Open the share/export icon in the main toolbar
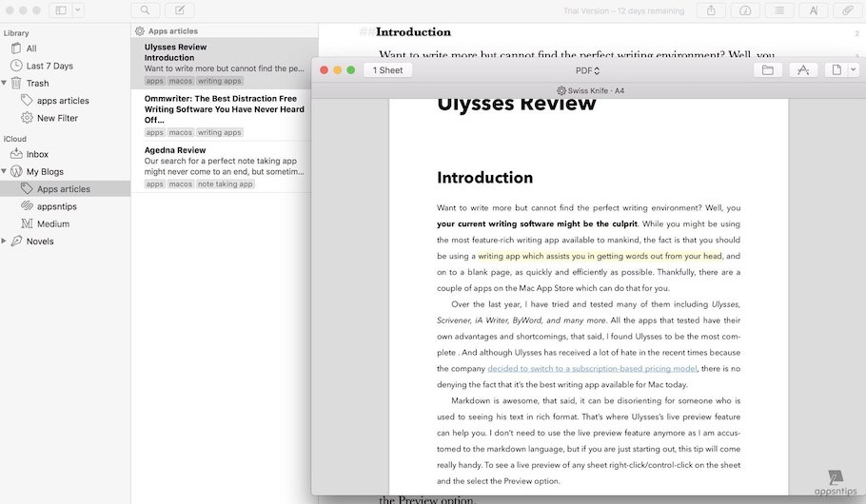This screenshot has height=504, width=866. pos(712,10)
